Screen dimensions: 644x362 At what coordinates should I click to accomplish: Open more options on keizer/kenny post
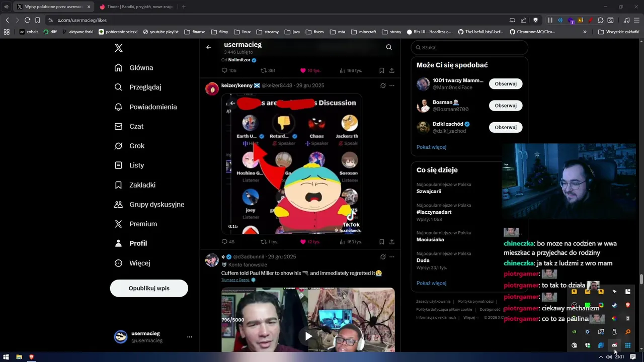pos(392,85)
